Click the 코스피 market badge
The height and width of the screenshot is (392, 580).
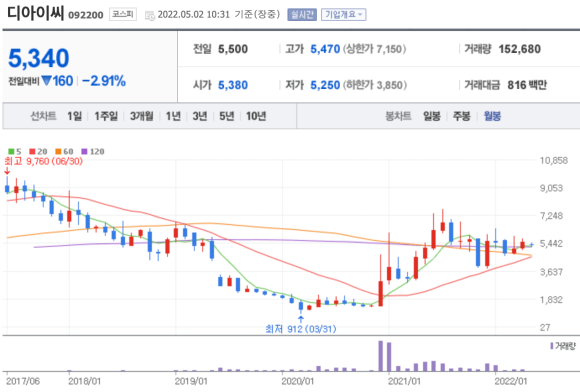[x=123, y=14]
